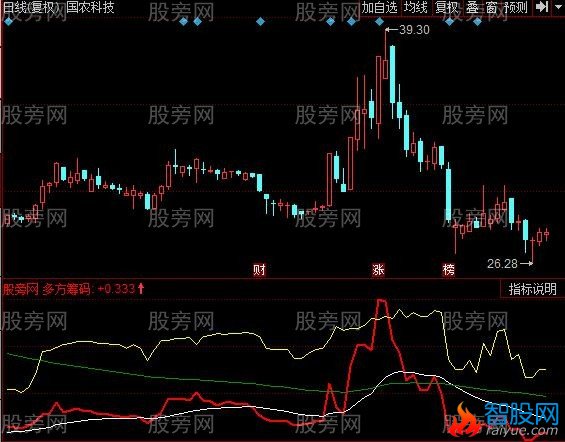The image size is (565, 442).
Task: Click the rightmost blue diamond event marker
Action: click(477, 22)
